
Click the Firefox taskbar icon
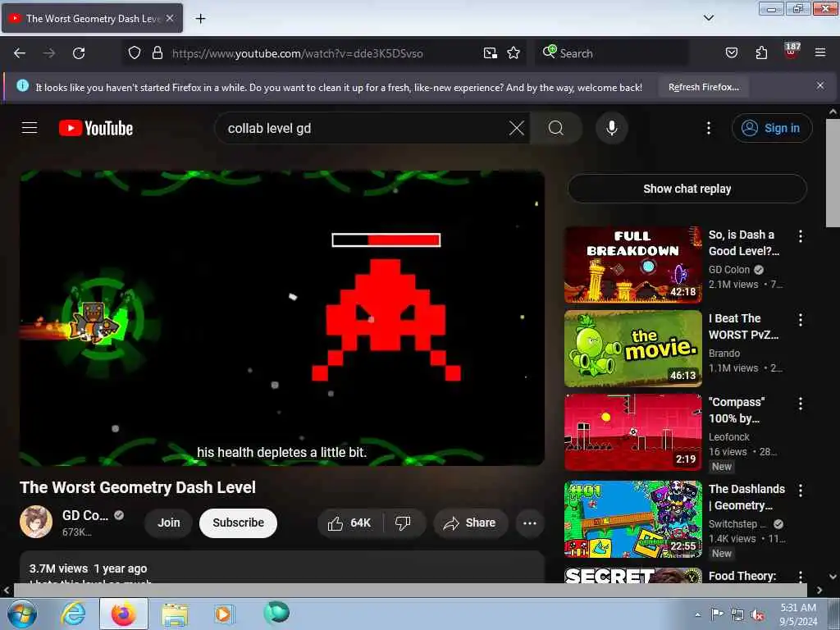(124, 614)
